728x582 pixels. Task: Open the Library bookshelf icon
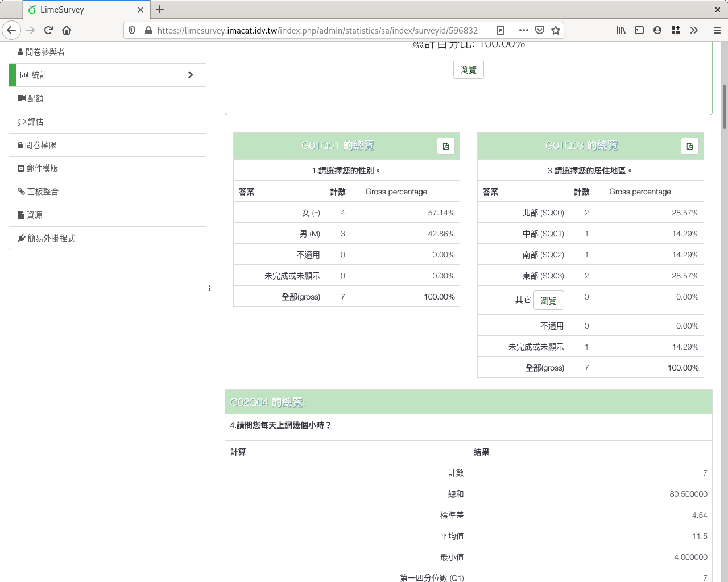(621, 30)
